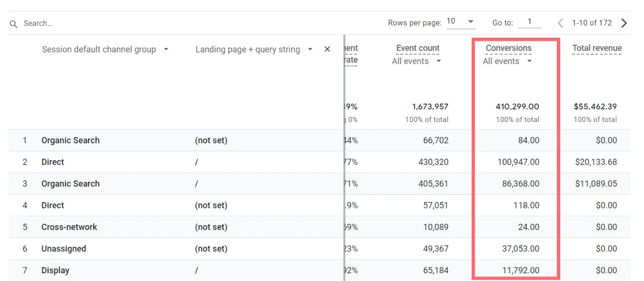The image size is (644, 281).
Task: Open All events dropdown under Event count
Action: (438, 61)
